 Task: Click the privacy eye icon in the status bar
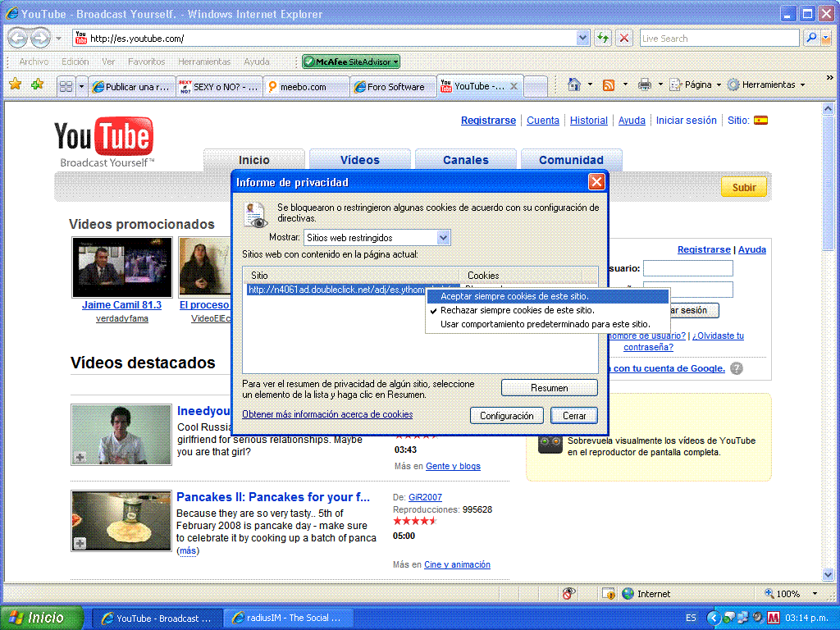pyautogui.click(x=569, y=593)
